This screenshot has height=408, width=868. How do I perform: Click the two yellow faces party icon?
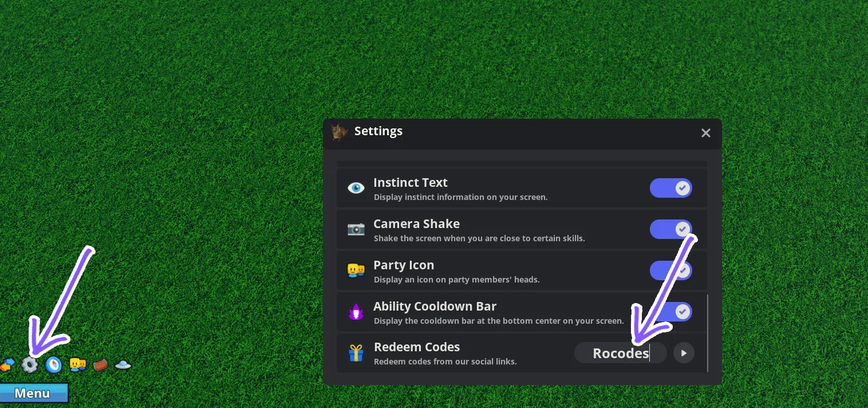tap(77, 364)
